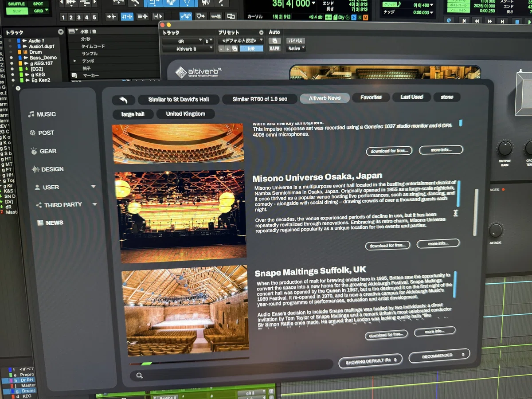The height and width of the screenshot is (399, 532).
Task: Expand the USER category arrow
Action: 93,187
